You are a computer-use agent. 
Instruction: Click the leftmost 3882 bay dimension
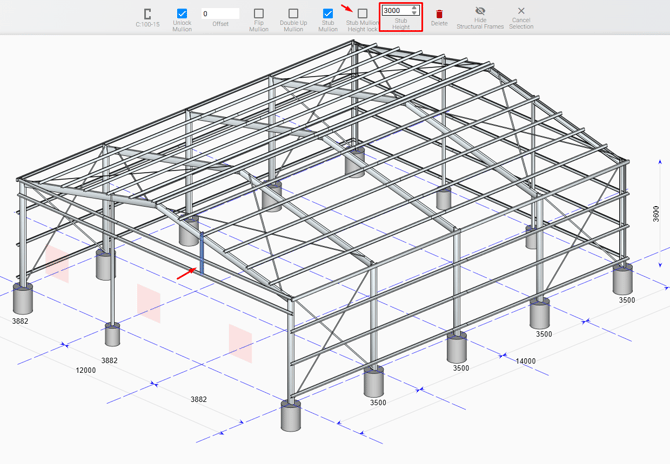click(20, 321)
